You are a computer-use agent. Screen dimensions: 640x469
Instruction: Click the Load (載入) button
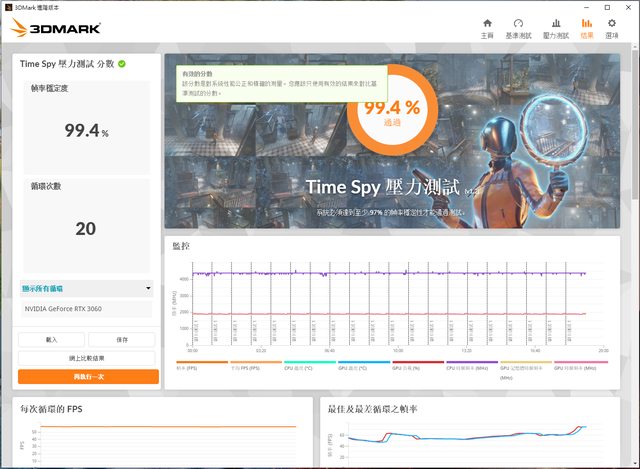[x=51, y=340]
